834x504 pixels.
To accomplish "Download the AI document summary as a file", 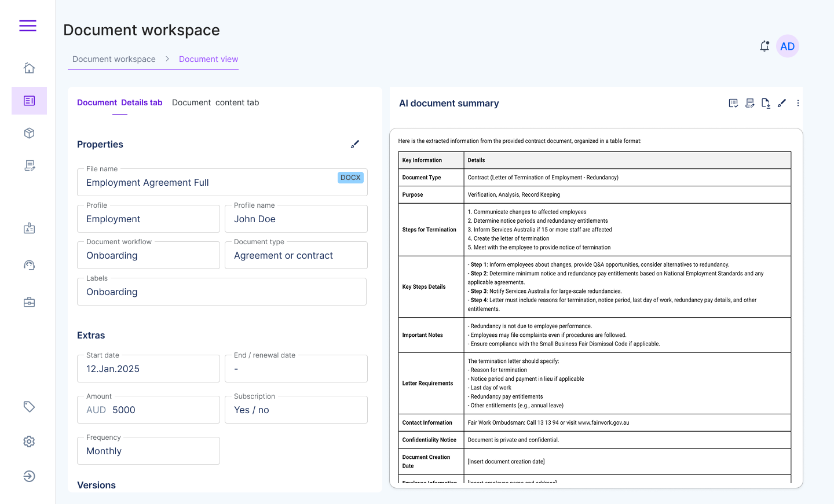I will (766, 102).
